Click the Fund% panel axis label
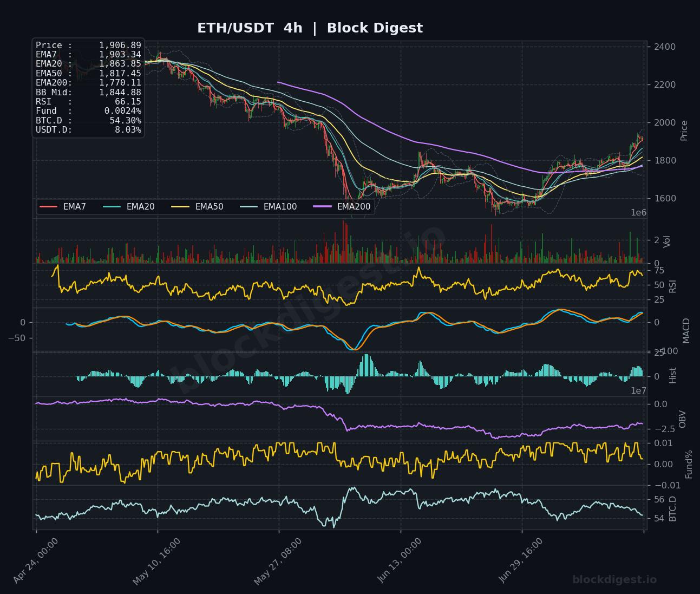Image resolution: width=700 pixels, height=594 pixels. click(689, 464)
